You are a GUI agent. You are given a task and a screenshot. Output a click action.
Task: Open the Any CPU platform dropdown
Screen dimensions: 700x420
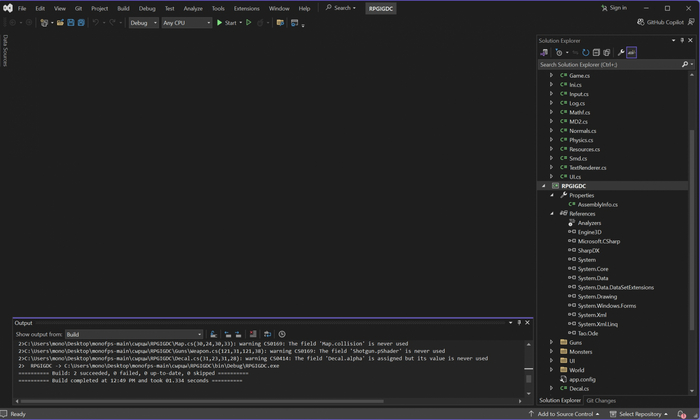coord(187,23)
